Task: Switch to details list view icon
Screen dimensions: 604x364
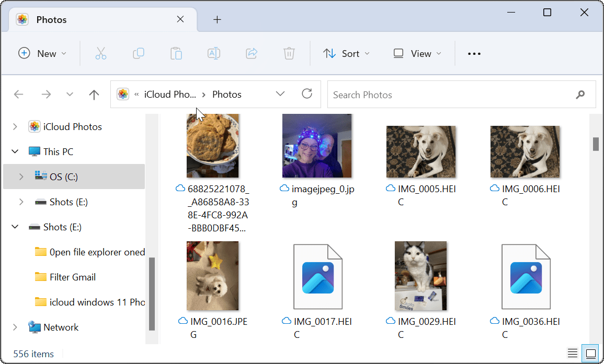Action: click(573, 353)
